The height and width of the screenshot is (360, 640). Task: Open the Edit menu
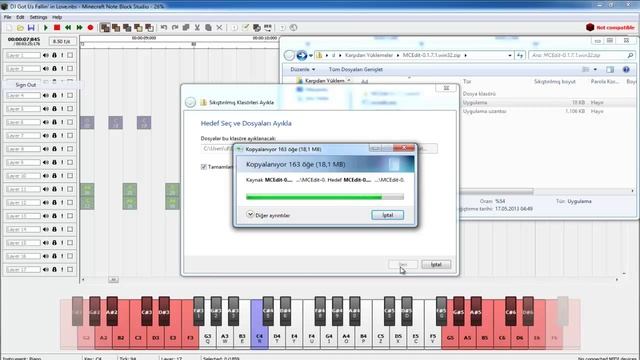pyautogui.click(x=20, y=17)
